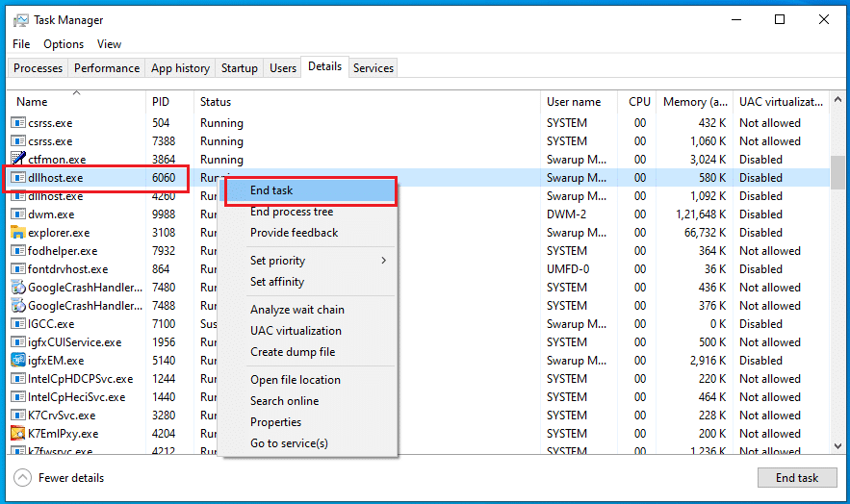Screen dimensions: 850x504
Task: Click the IntelCpHeciSvc.exe process icon
Action: [18, 397]
